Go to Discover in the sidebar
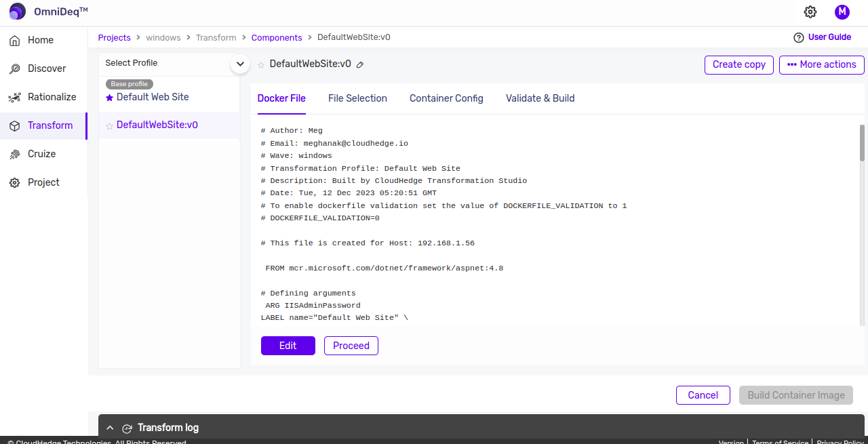This screenshot has width=868, height=444. 46,68
